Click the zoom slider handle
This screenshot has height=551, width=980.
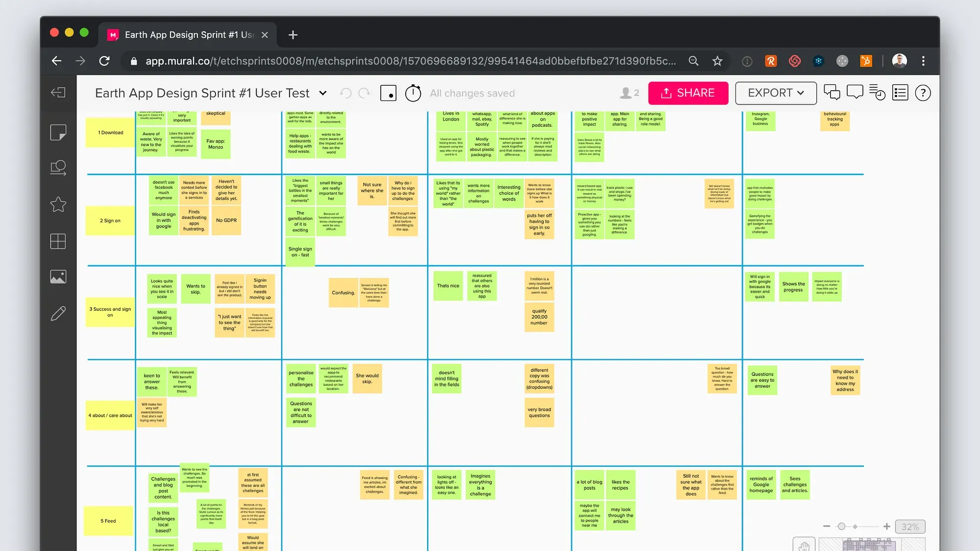click(841, 526)
